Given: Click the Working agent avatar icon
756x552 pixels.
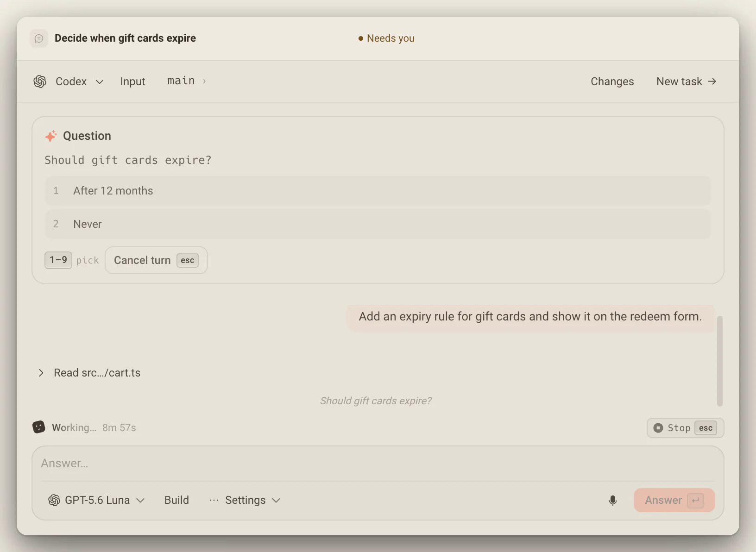Looking at the screenshot, I should click(39, 427).
